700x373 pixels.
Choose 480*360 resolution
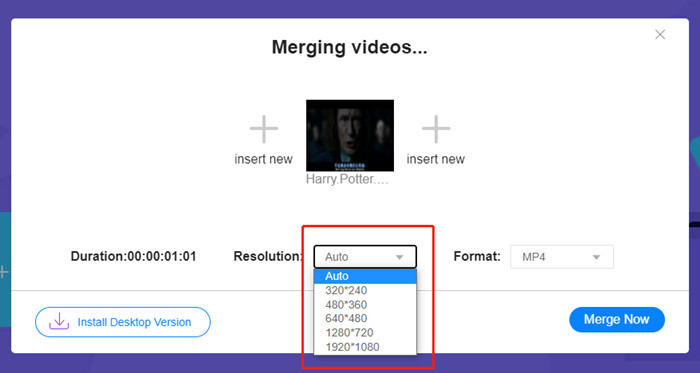click(365, 305)
